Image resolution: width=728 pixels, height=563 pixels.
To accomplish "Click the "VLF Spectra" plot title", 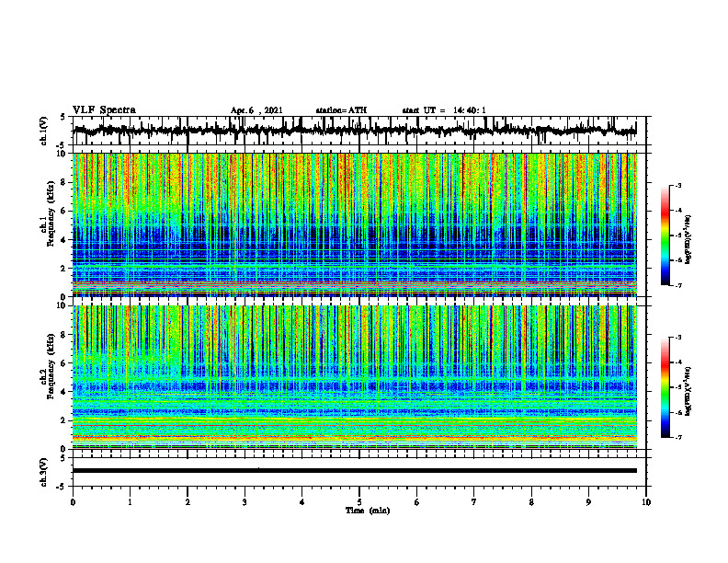I will coord(104,110).
